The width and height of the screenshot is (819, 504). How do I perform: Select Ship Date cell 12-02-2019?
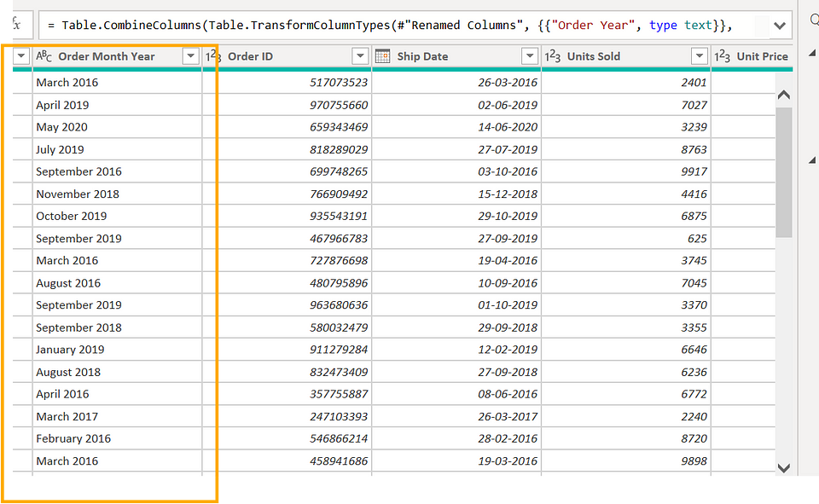(456, 350)
